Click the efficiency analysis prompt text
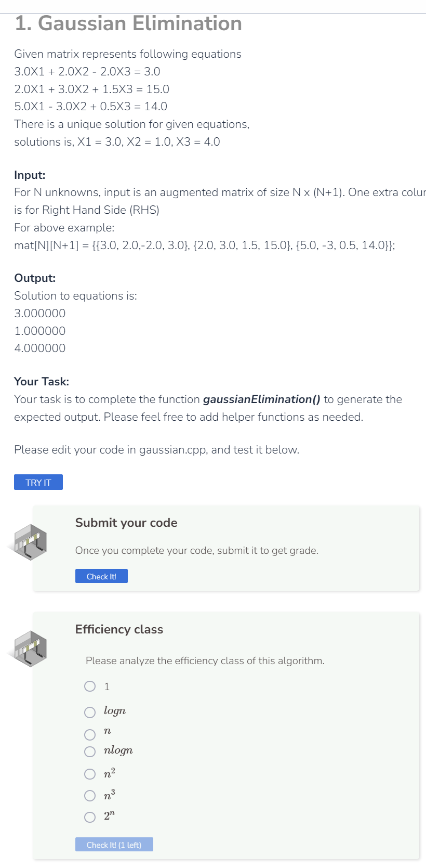426x868 pixels. click(x=205, y=660)
